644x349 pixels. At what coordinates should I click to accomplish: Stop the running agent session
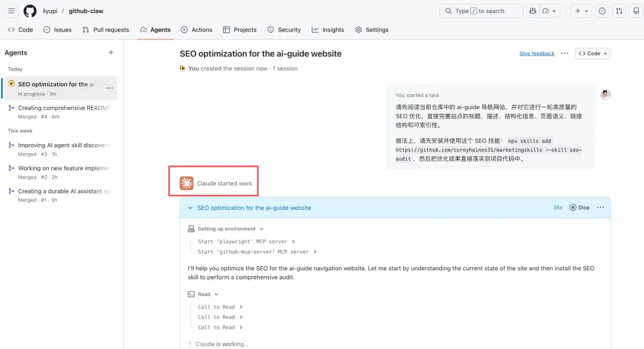tap(579, 208)
